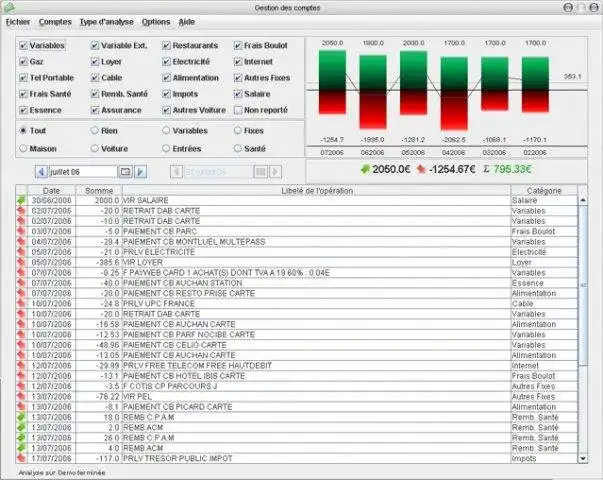
Task: Click the 042006 bar in the chart
Action: pyautogui.click(x=454, y=93)
